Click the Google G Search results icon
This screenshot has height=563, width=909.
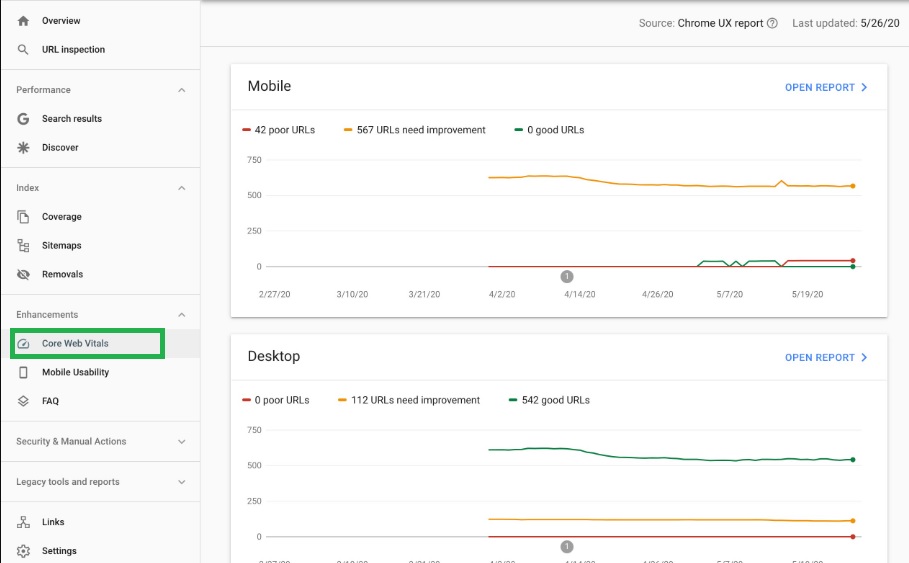tap(23, 119)
